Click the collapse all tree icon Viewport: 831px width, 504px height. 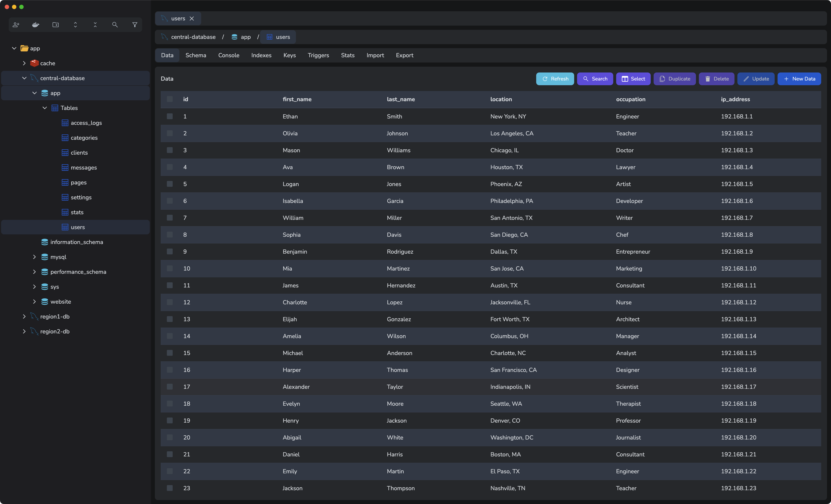pyautogui.click(x=95, y=25)
